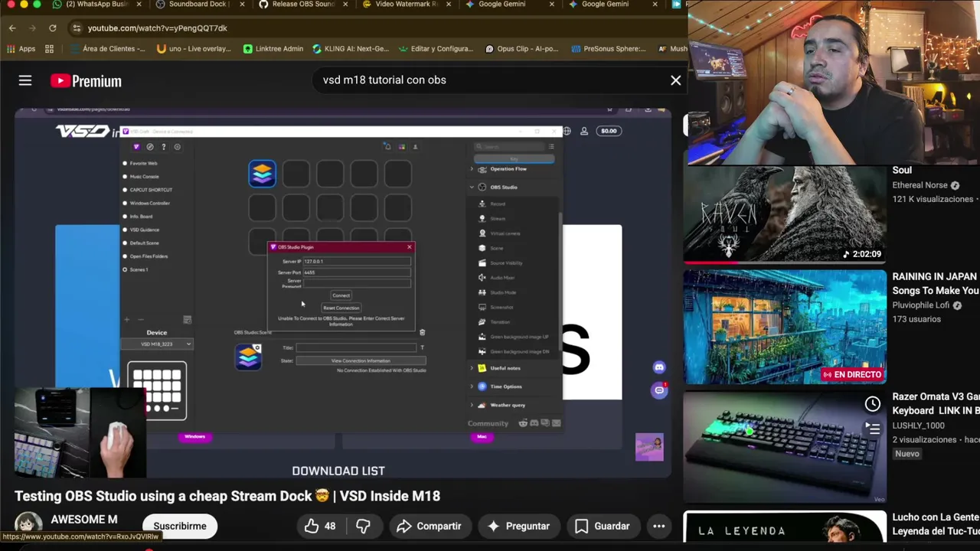Open more actions three-dot menu under video
980x551 pixels.
click(658, 526)
